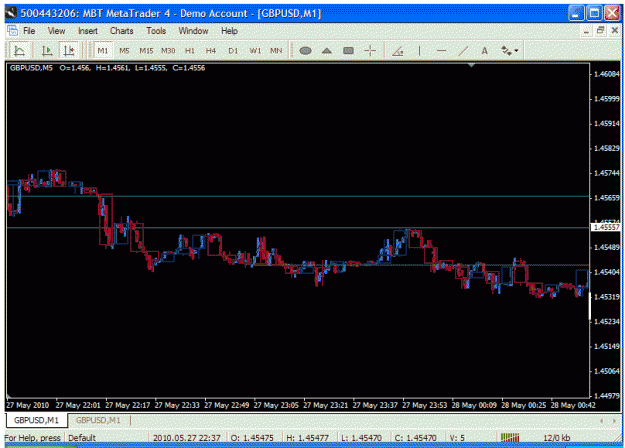
Task: Click the 12/0 kb traffic indicator
Action: tap(556, 438)
